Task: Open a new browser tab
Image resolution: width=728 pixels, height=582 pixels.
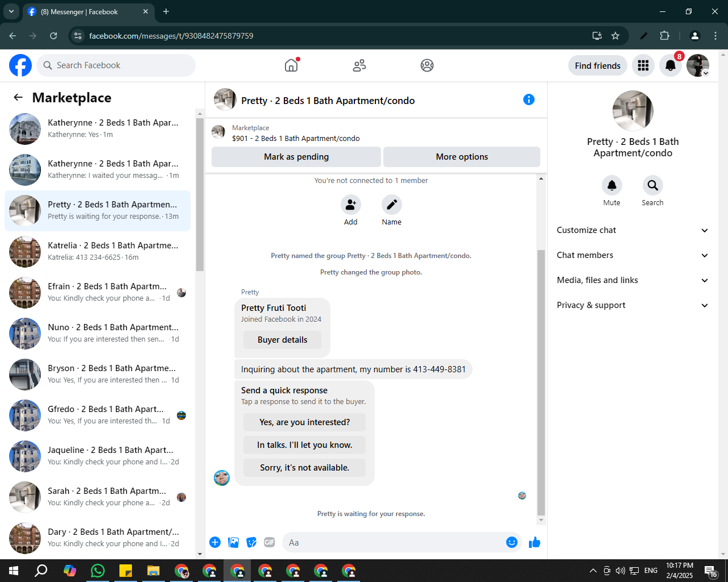Action: click(x=166, y=11)
